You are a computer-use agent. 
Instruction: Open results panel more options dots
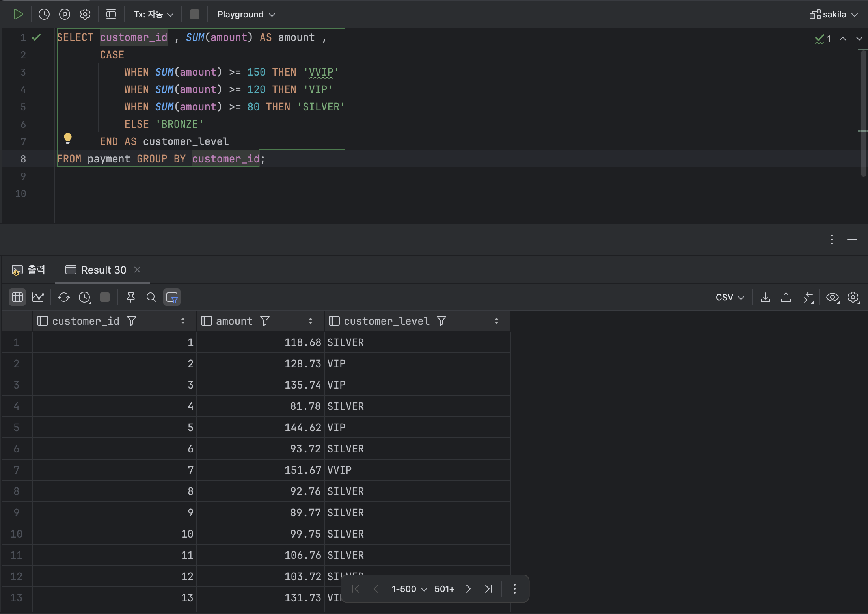click(832, 240)
